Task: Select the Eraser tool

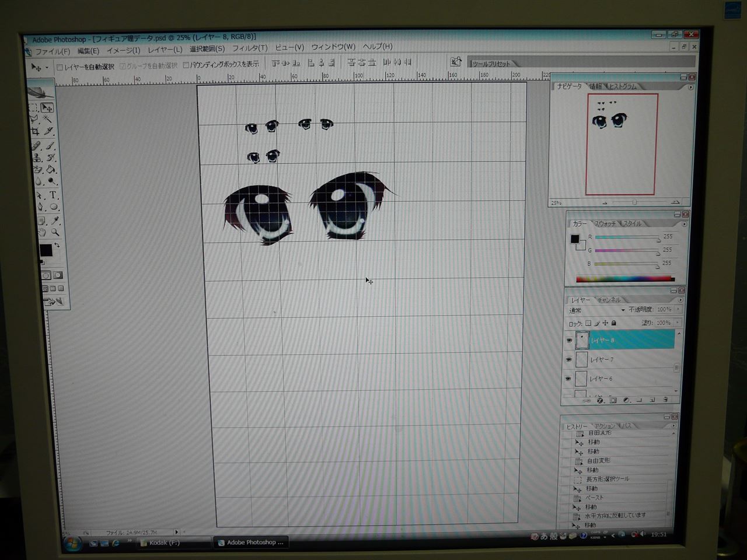Action: pyautogui.click(x=37, y=169)
